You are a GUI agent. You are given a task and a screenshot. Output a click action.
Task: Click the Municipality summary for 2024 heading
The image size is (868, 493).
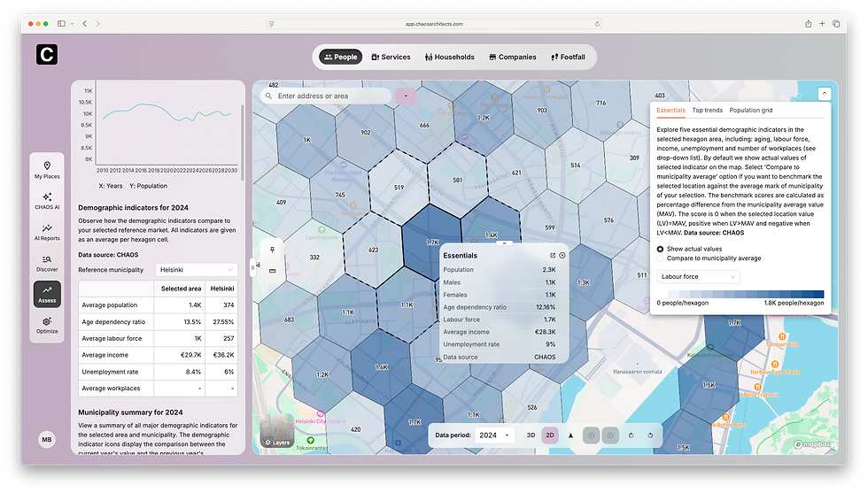[130, 412]
